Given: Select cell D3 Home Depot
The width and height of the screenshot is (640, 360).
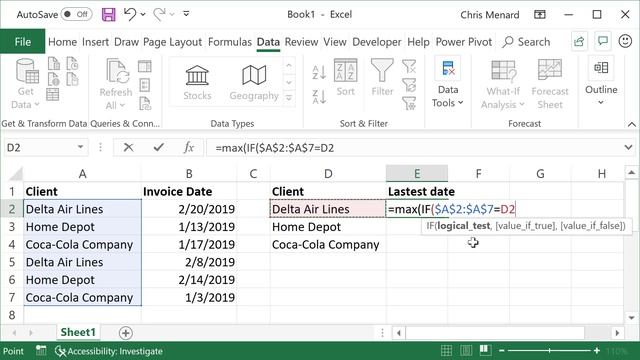Looking at the screenshot, I should (x=328, y=227).
